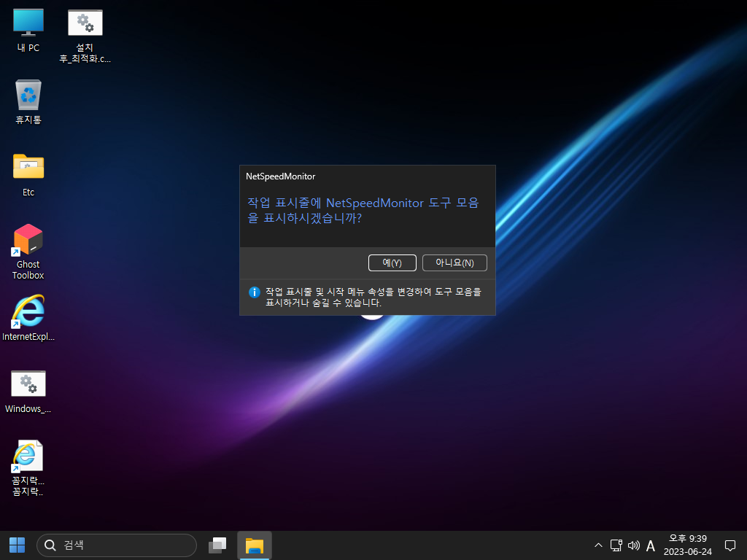Open File Explorer from the taskbar
Screen dimensions: 747x560
(255, 545)
